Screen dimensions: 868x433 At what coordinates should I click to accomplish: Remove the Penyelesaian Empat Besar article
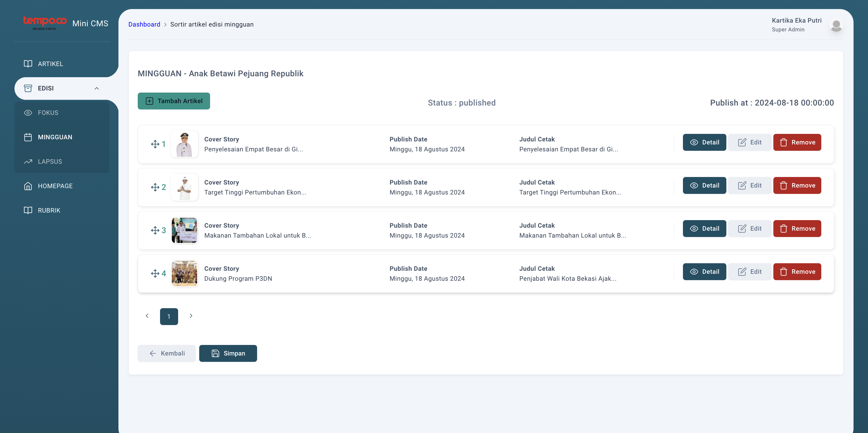(797, 142)
